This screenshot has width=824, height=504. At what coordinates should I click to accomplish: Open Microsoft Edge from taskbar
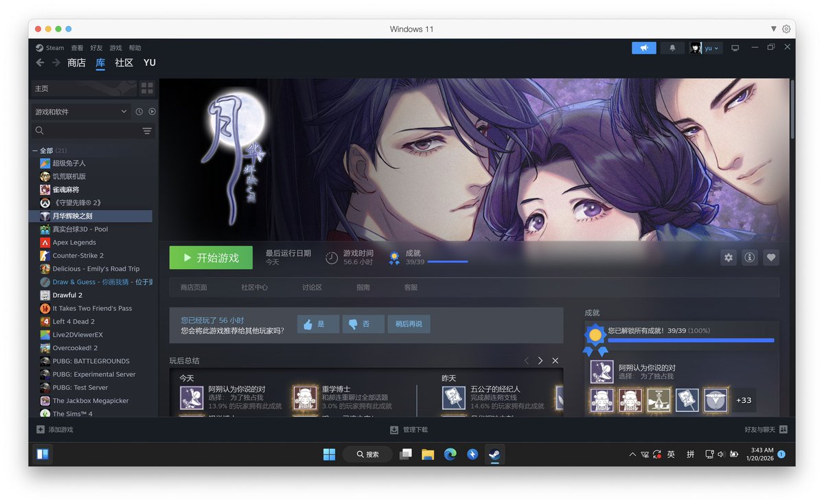pos(450,454)
